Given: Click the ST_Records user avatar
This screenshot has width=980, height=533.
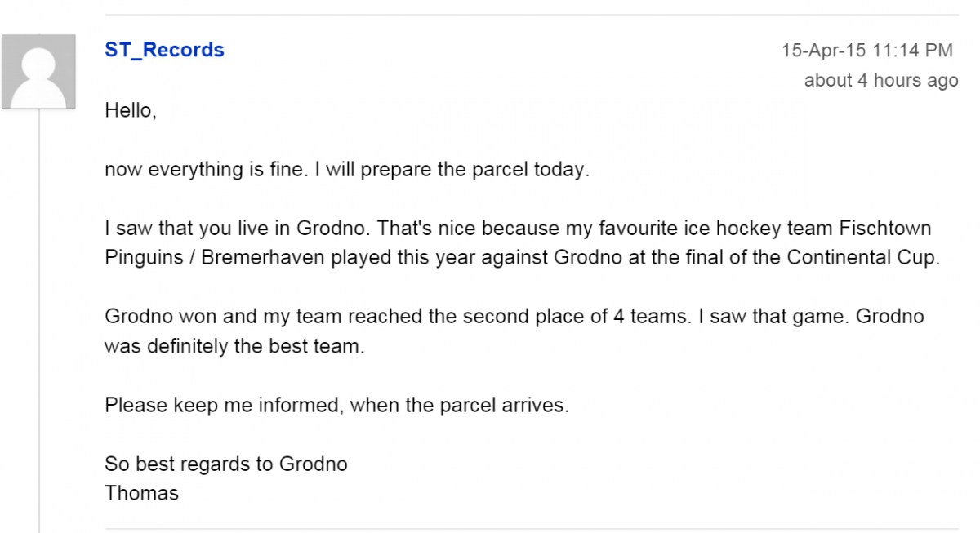Looking at the screenshot, I should pos(38,72).
